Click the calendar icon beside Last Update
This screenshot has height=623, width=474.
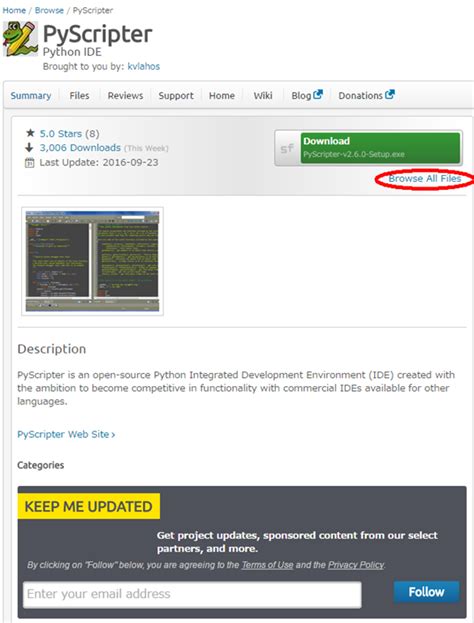(29, 163)
